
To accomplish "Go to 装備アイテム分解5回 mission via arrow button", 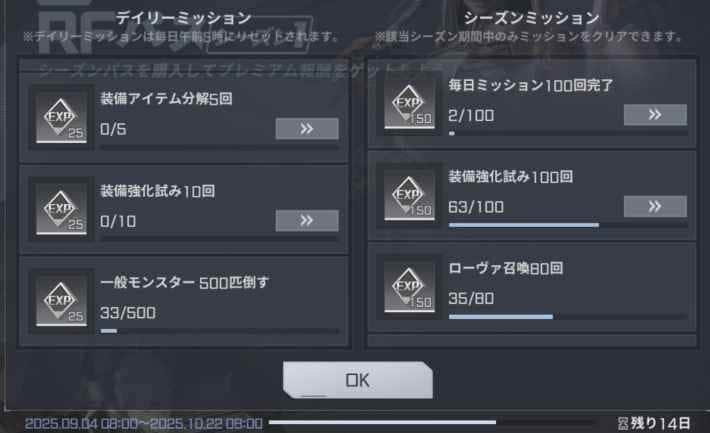I will [307, 129].
